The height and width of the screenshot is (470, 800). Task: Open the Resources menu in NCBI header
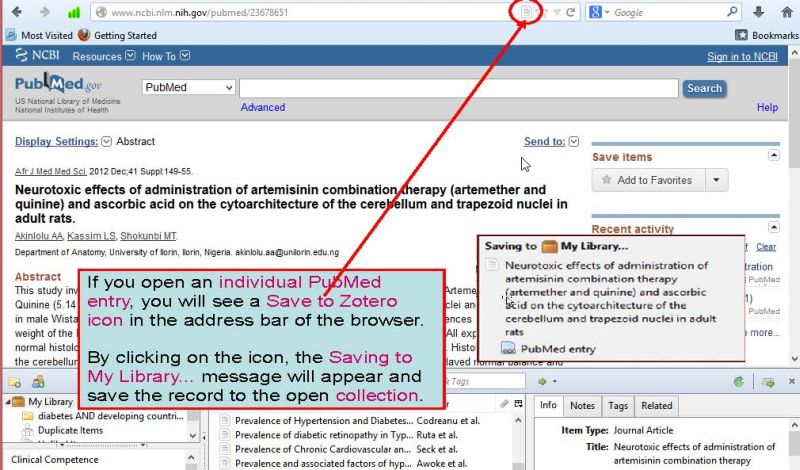coord(104,57)
